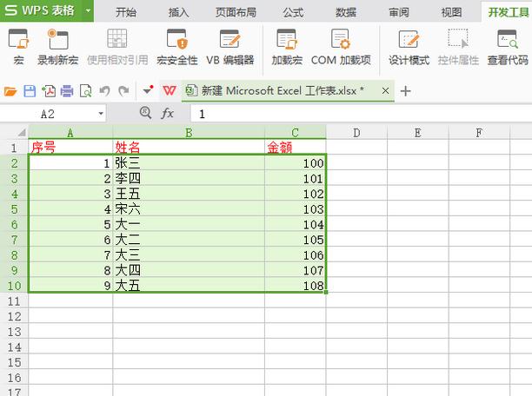Select row 11 header
Viewport: 532px width, 396px height.
point(14,300)
